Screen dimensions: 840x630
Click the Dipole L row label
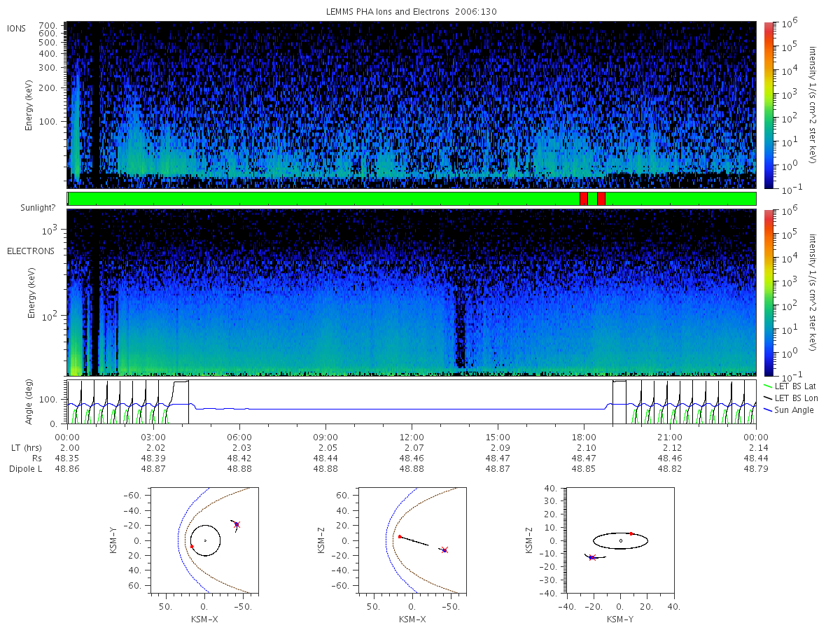[25, 468]
